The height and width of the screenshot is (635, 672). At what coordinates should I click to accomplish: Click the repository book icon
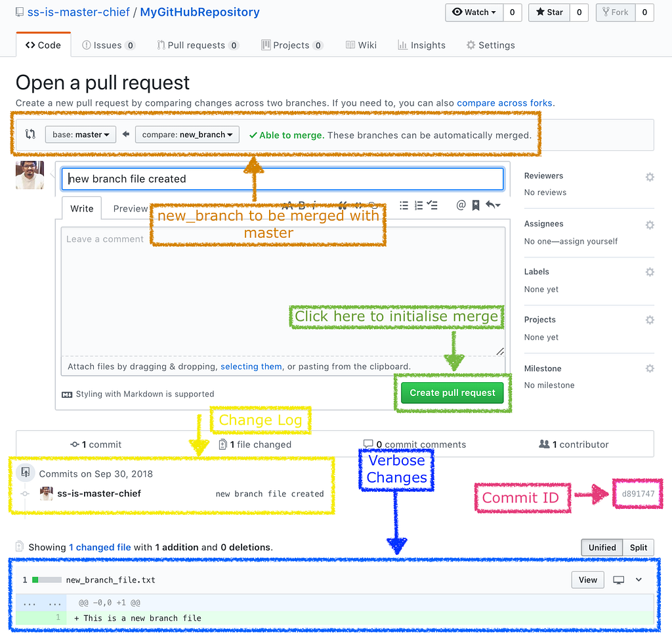[x=19, y=12]
